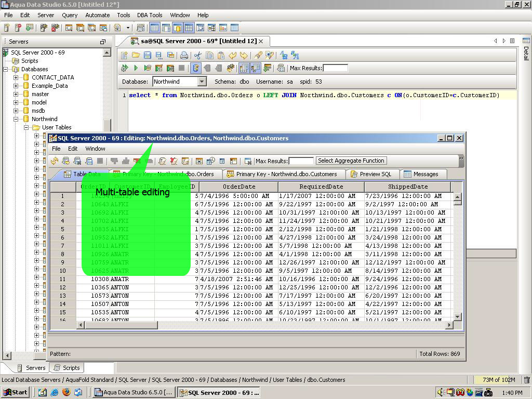Open the Window menu in editing window
Viewport: 532px width, 399px height.
pyautogui.click(x=95, y=149)
